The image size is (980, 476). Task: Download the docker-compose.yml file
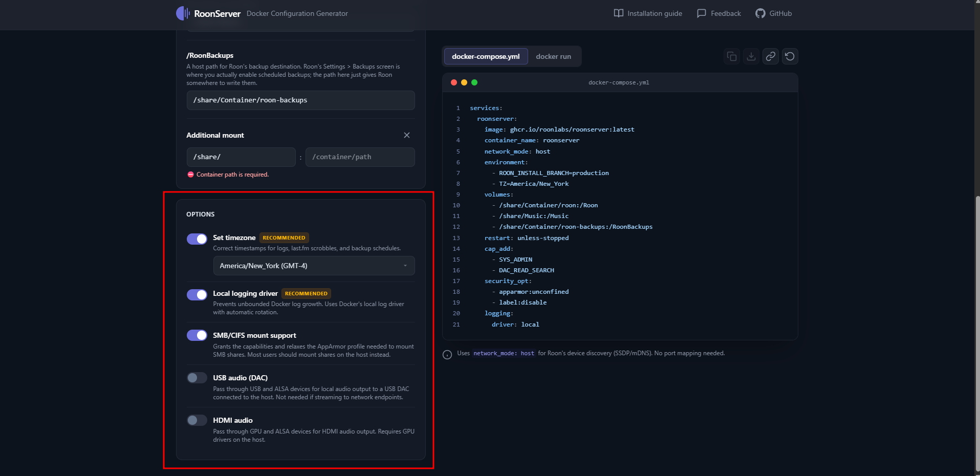pos(751,56)
